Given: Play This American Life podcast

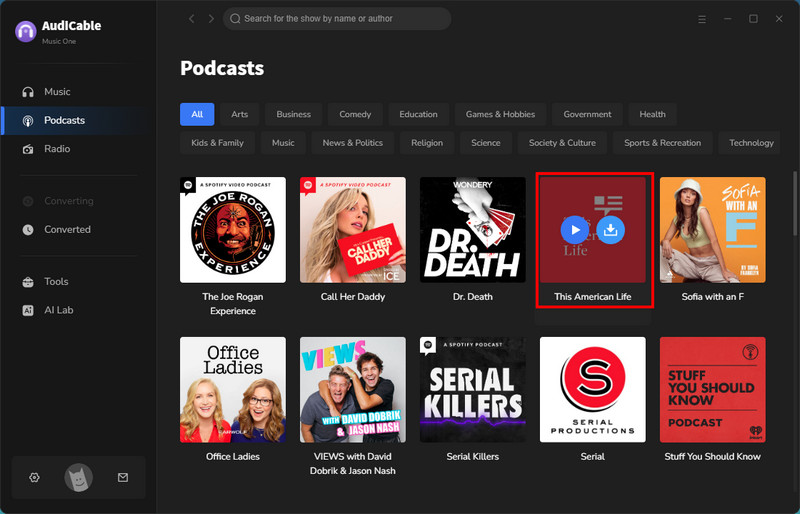Looking at the screenshot, I should (x=575, y=230).
